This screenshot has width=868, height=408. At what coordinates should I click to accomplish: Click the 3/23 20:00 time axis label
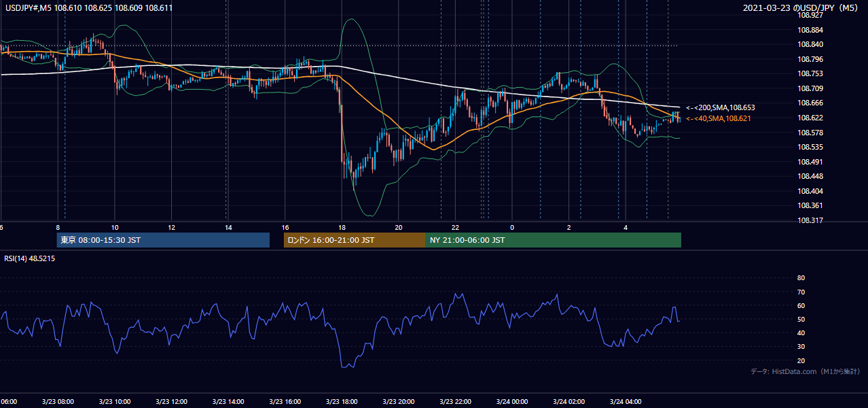click(x=399, y=402)
